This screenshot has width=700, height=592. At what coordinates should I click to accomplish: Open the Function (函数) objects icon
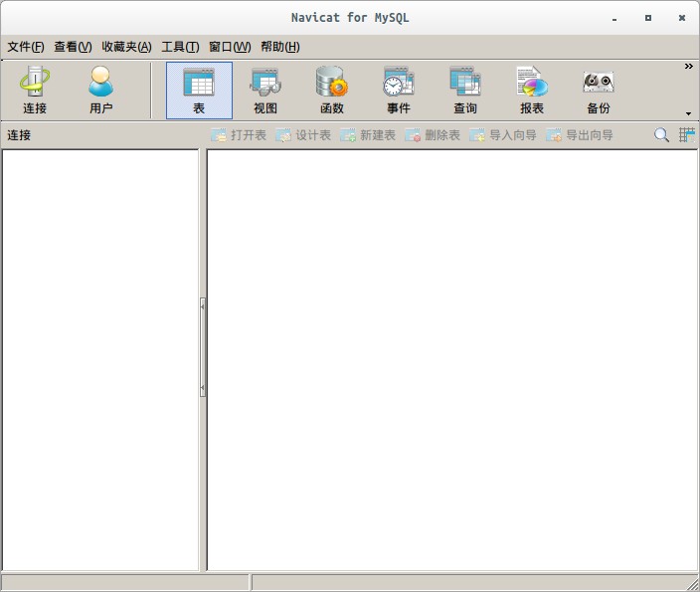pos(332,91)
